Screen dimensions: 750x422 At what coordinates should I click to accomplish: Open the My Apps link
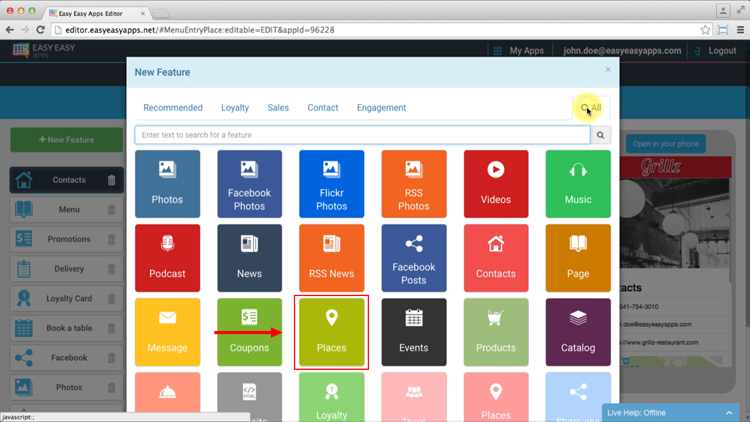(526, 51)
